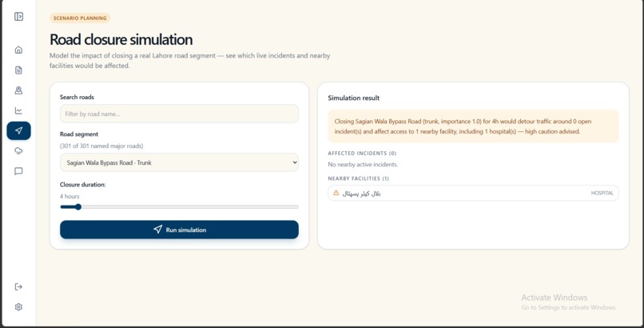Open the weather rain cloud icon

[18, 151]
